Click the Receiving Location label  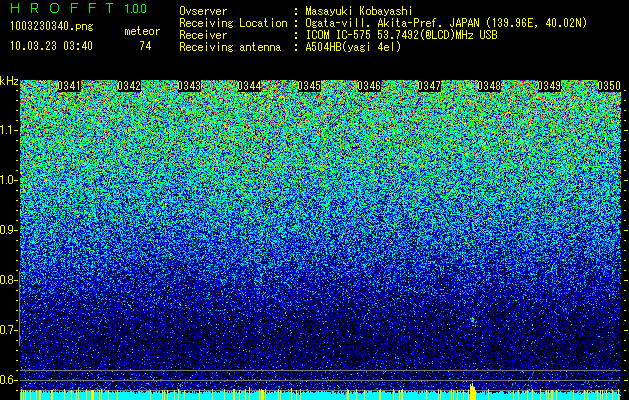(x=233, y=23)
